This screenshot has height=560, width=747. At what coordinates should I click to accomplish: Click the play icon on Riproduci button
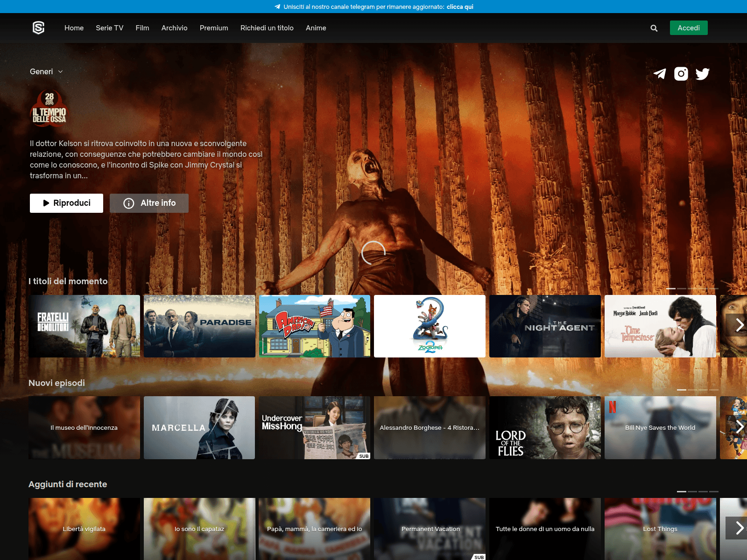(x=46, y=203)
